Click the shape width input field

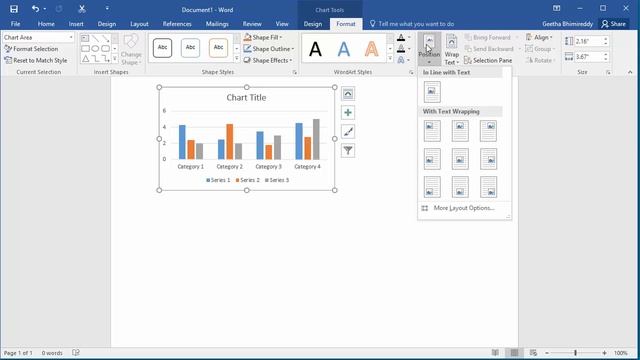coord(588,57)
